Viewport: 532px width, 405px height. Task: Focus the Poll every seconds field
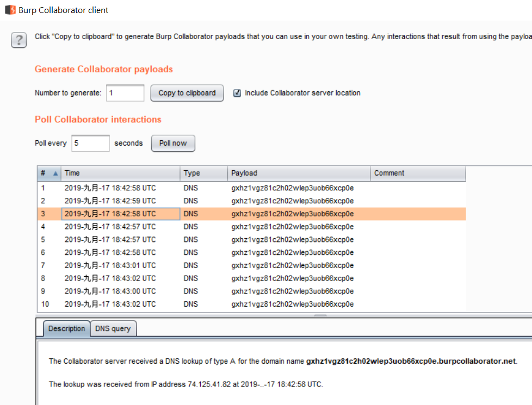point(90,143)
